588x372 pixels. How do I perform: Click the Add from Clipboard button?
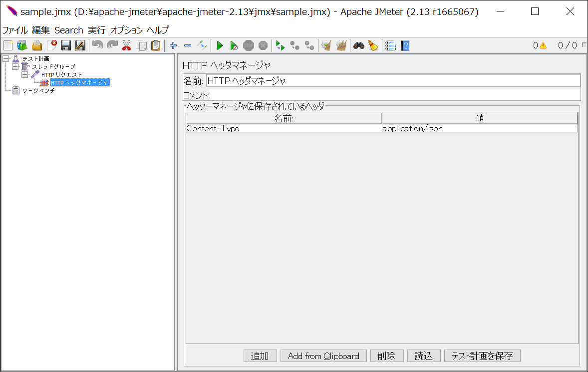click(x=323, y=356)
